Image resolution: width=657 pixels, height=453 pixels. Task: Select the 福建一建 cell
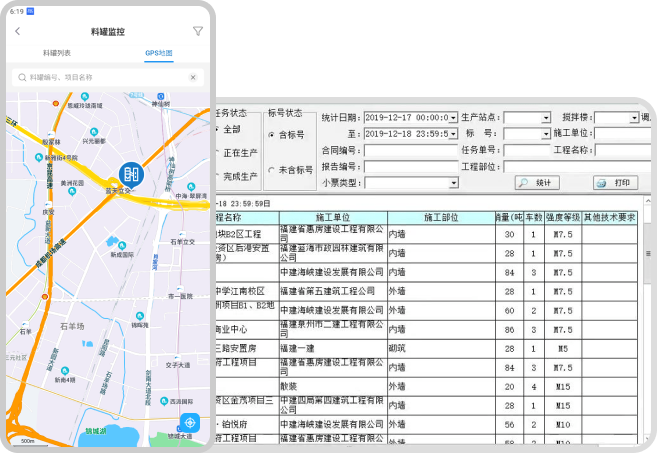tap(333, 349)
